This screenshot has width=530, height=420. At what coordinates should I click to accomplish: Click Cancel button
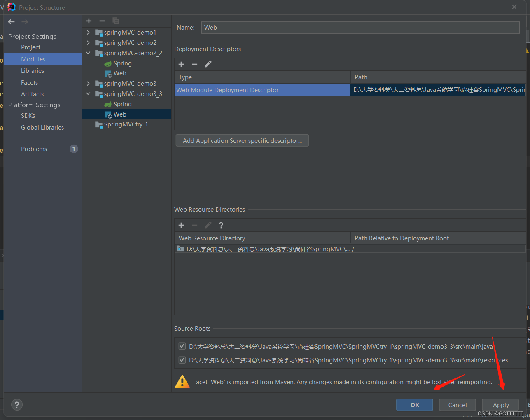coord(458,405)
